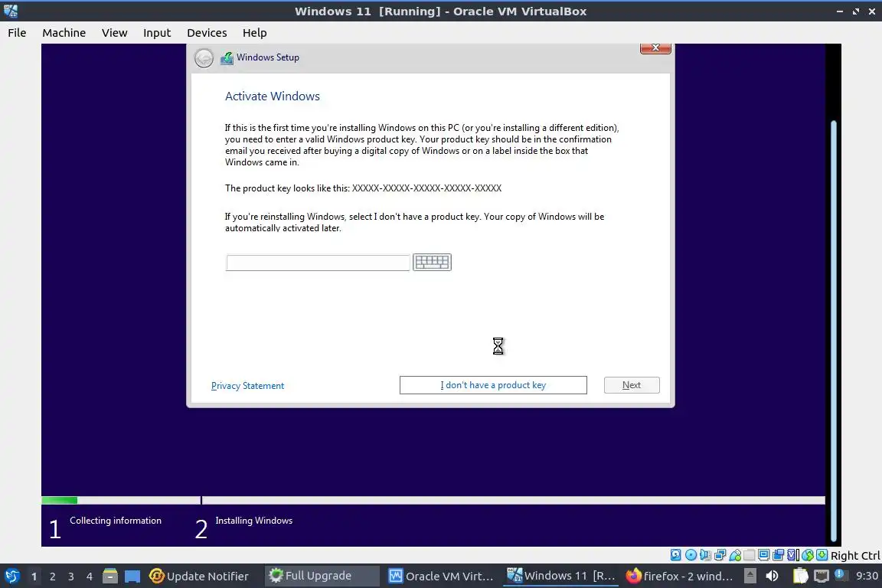Click the 9:30 clock in the panel

(x=867, y=576)
